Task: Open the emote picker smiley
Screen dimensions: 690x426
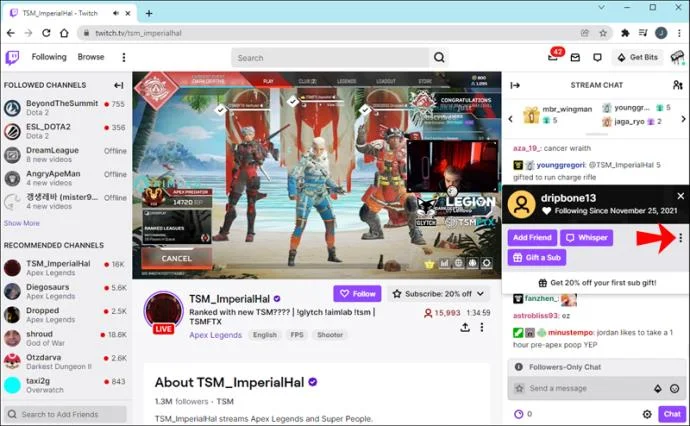Action: tap(674, 388)
